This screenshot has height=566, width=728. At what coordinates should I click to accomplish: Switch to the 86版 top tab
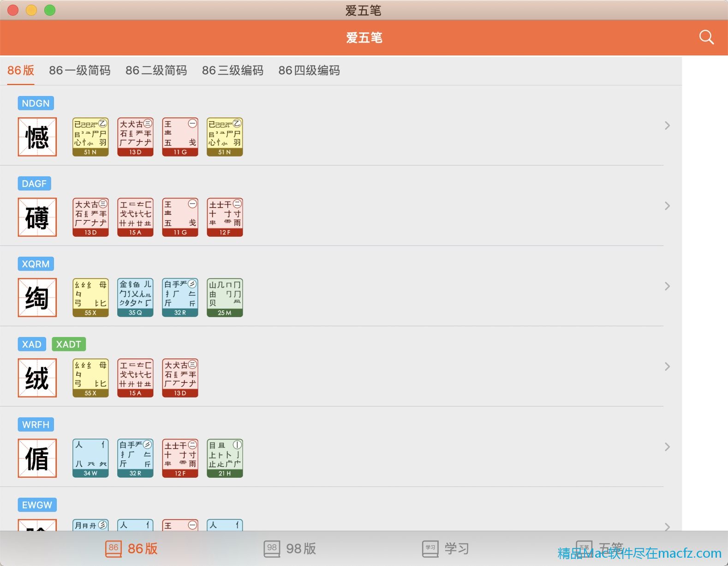pyautogui.click(x=21, y=70)
